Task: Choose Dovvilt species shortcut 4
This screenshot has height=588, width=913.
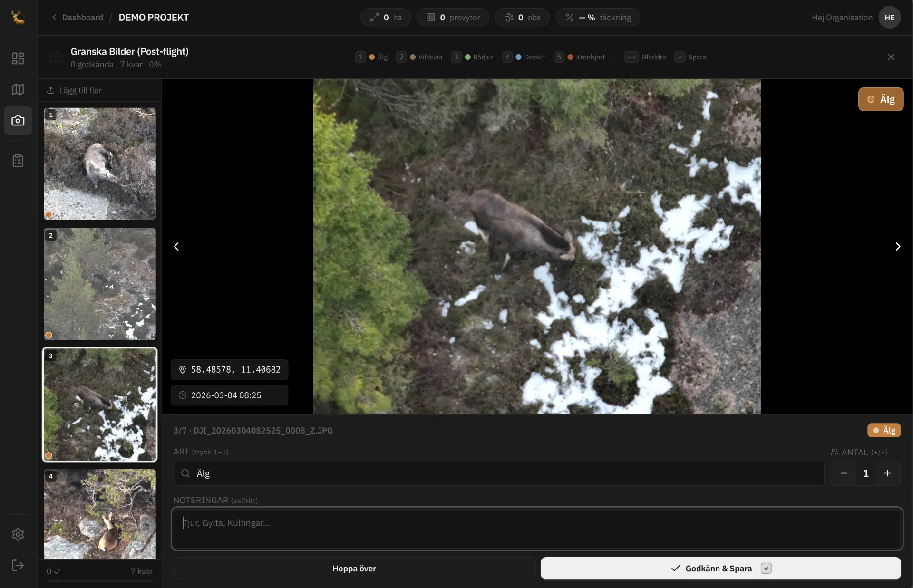Action: point(524,57)
